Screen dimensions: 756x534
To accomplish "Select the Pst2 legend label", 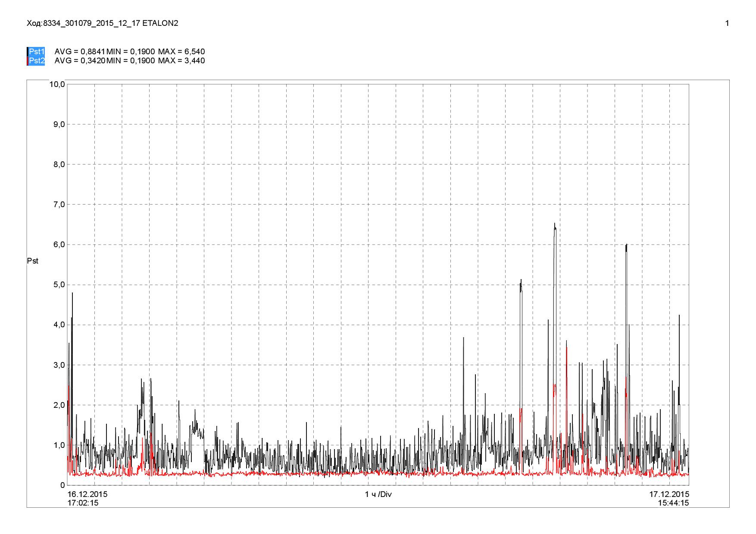I will [37, 61].
